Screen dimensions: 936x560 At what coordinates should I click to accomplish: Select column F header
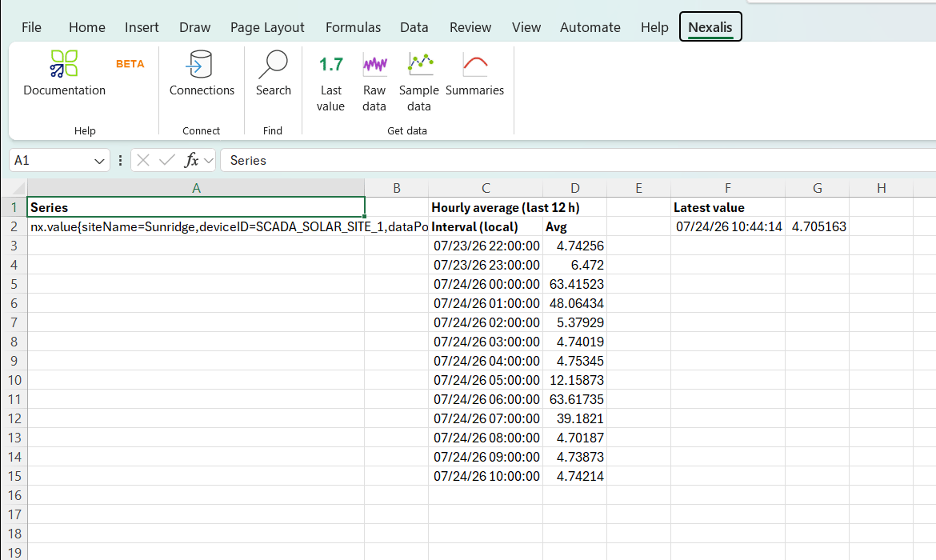[x=728, y=188]
